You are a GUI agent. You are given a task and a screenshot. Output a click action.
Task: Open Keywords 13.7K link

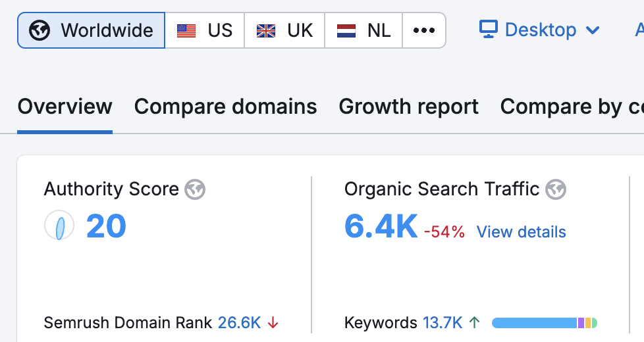(443, 323)
